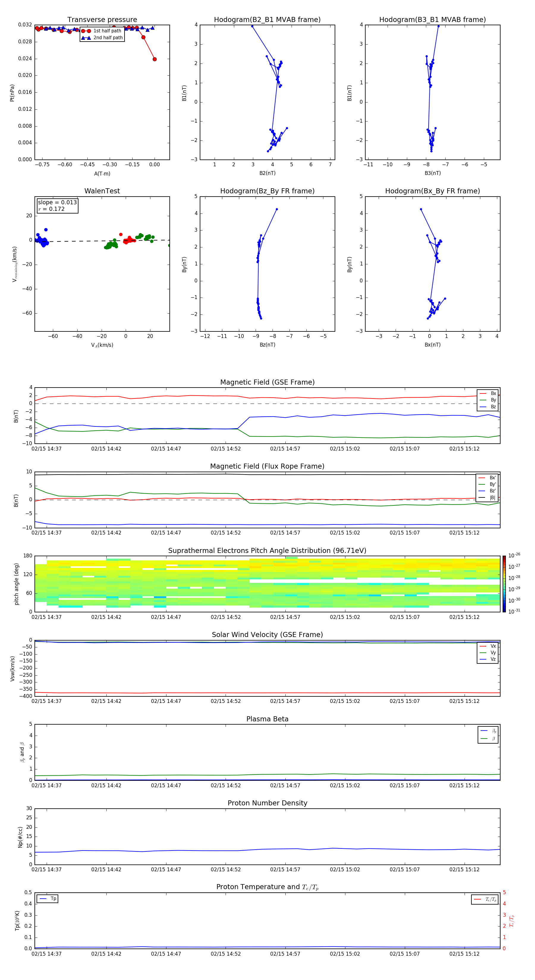Viewport: 535px width, 980px height.
Task: Click the 'slope = 0.013' annotation
Action: click(x=57, y=203)
